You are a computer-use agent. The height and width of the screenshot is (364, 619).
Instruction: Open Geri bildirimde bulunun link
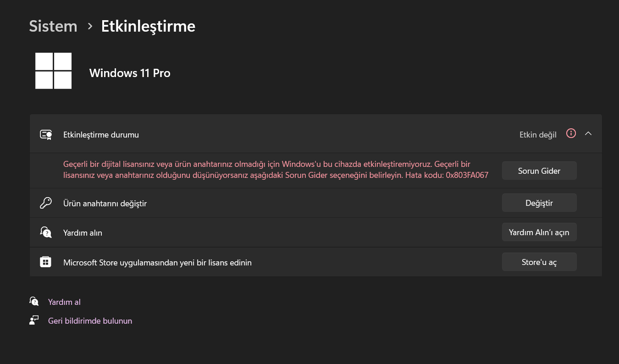[x=90, y=321]
